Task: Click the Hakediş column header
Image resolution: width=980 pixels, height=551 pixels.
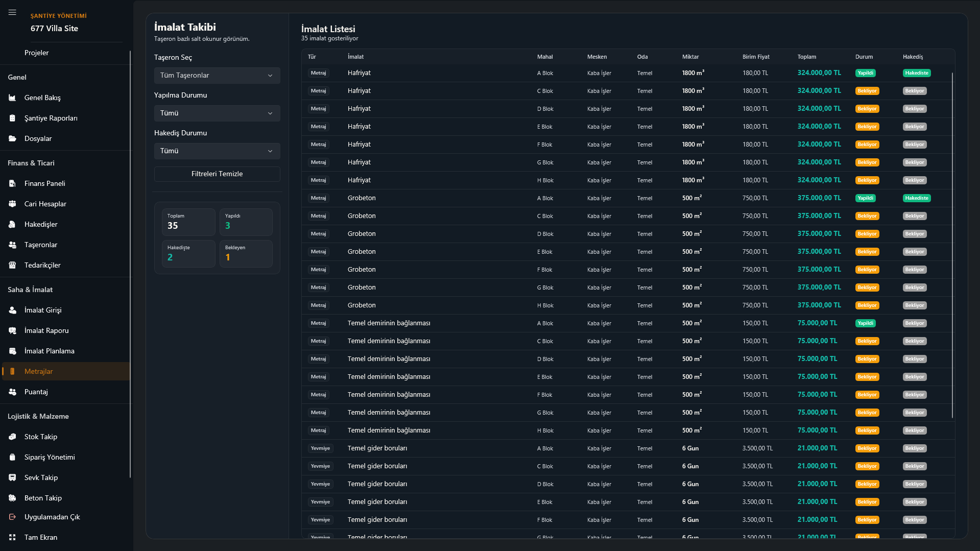Action: pos(913,57)
